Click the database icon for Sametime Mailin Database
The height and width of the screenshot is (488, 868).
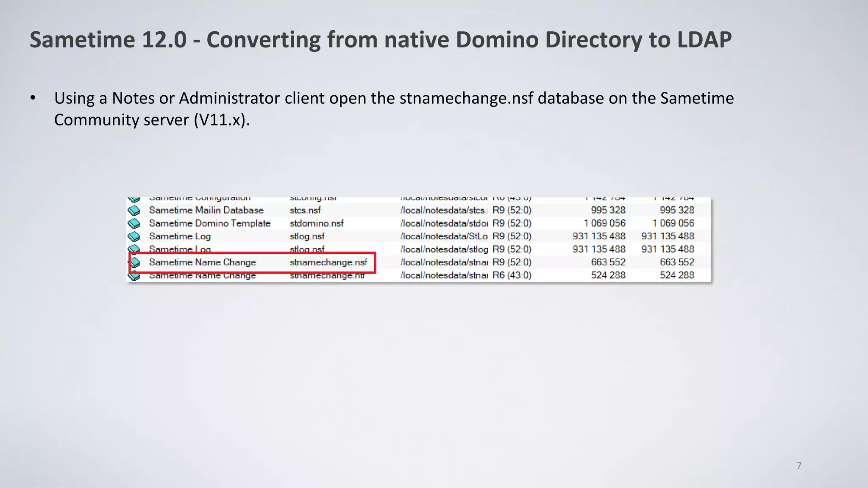tap(134, 210)
